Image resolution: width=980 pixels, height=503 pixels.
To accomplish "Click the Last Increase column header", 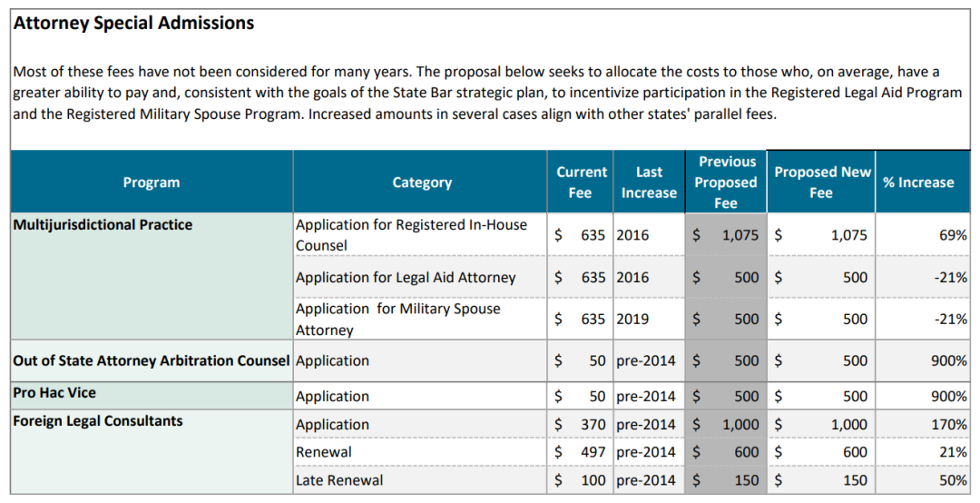I will click(649, 182).
